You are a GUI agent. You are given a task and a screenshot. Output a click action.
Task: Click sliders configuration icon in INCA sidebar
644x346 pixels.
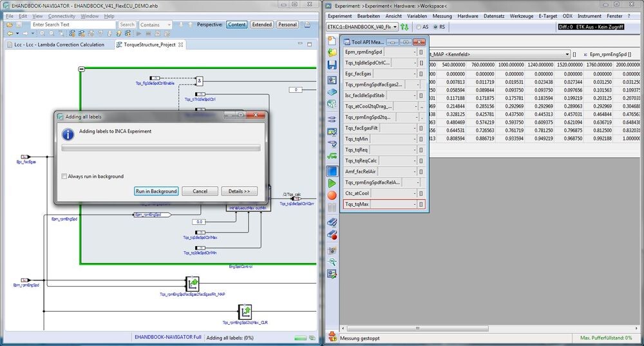pos(332,120)
